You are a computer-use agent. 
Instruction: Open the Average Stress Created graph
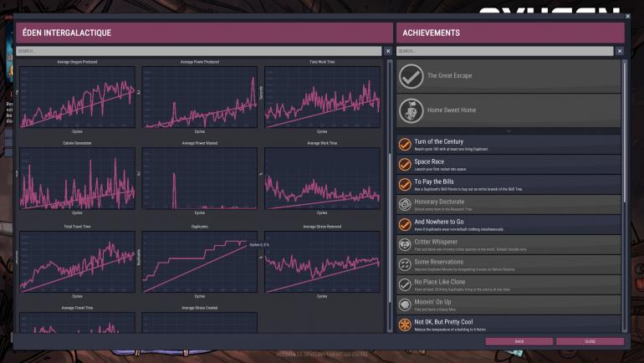(x=200, y=322)
